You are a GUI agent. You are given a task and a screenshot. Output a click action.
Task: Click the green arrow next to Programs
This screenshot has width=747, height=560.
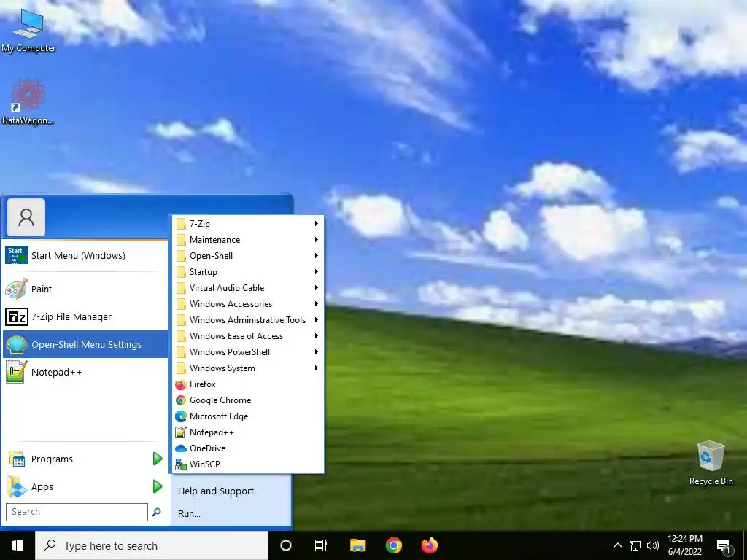(x=158, y=459)
